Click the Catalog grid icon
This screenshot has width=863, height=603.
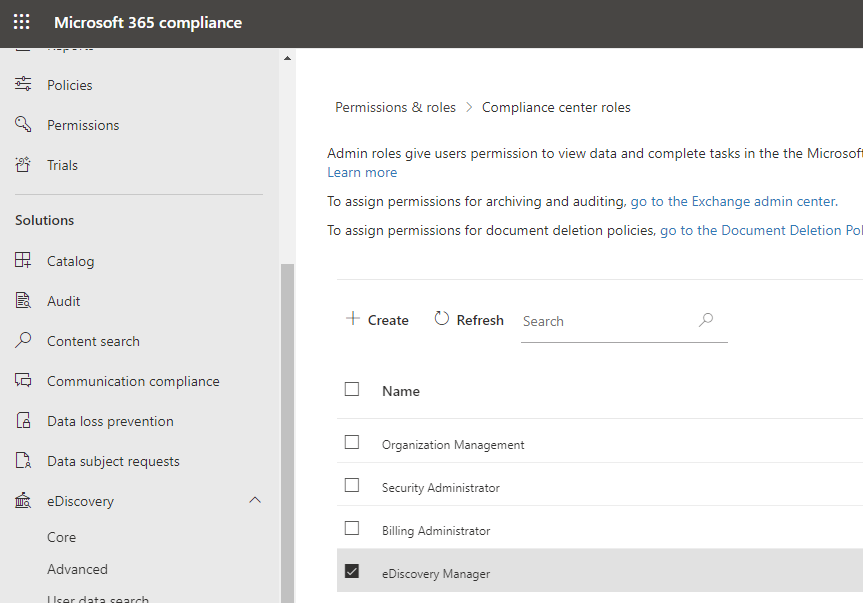coord(23,260)
